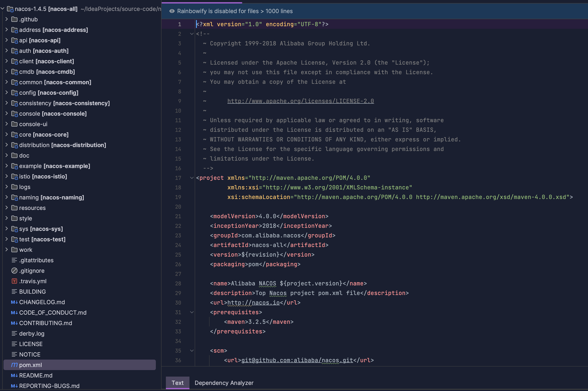588x391 pixels.
Task: Select istio [nacos-istio] in the tree
Action: click(79, 176)
